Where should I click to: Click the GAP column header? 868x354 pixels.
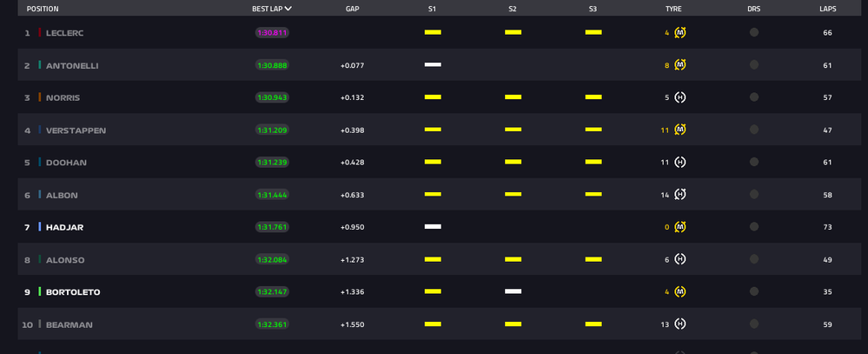(352, 9)
